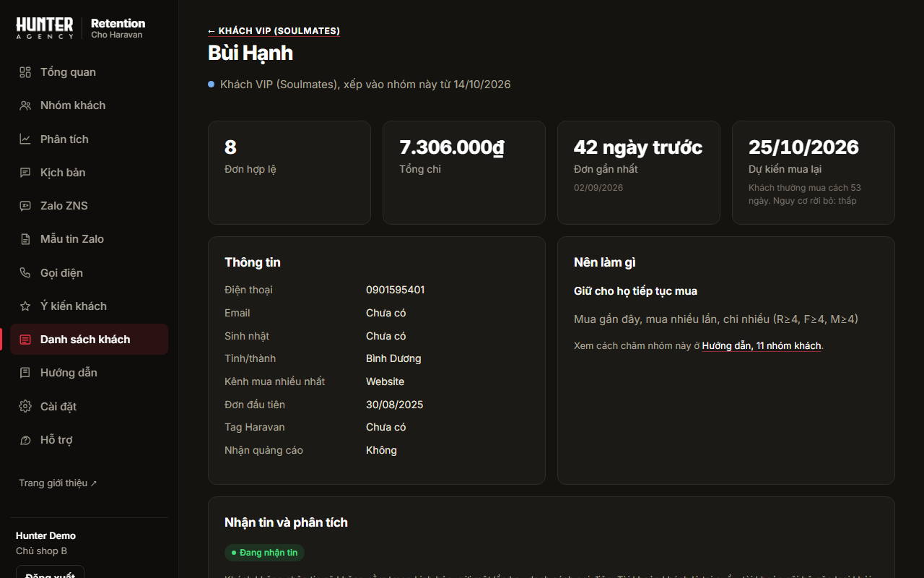Open the Trang giới thiệu external link
The height and width of the screenshot is (578, 924).
pos(58,483)
